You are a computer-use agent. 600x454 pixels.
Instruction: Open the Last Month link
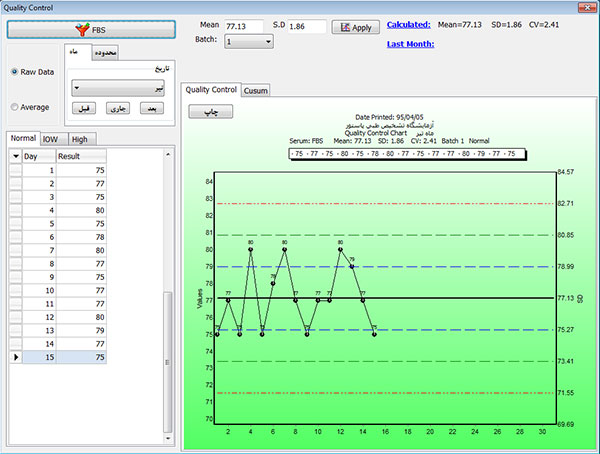[410, 44]
